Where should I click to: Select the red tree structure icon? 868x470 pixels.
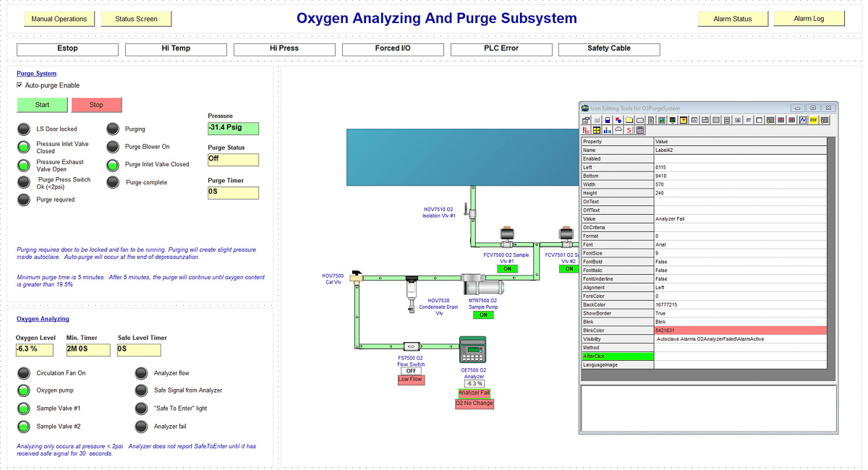[x=586, y=130]
